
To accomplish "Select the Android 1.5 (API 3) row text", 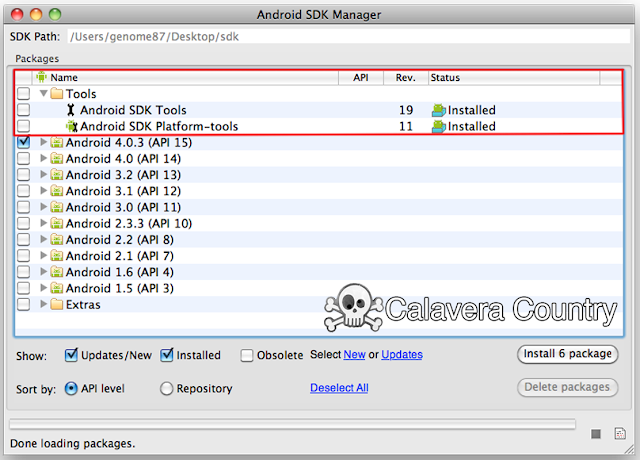I will click(120, 288).
